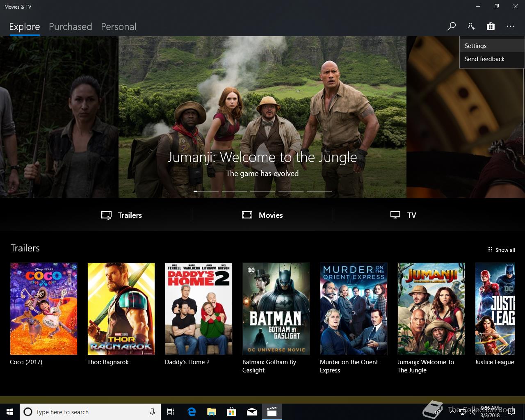Select the first carousel page indicator
The height and width of the screenshot is (420, 525).
(x=206, y=191)
